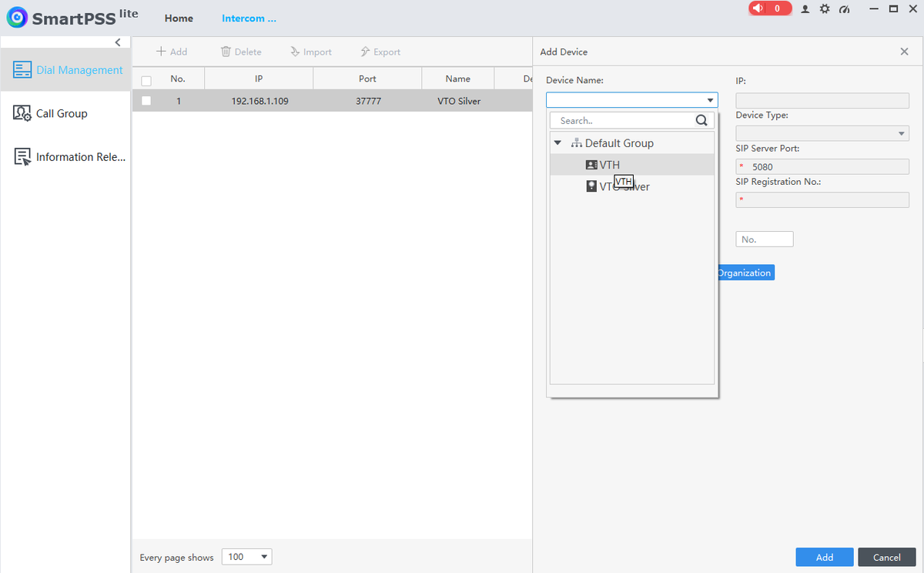924x573 pixels.
Task: Open the user account icon
Action: coord(805,9)
